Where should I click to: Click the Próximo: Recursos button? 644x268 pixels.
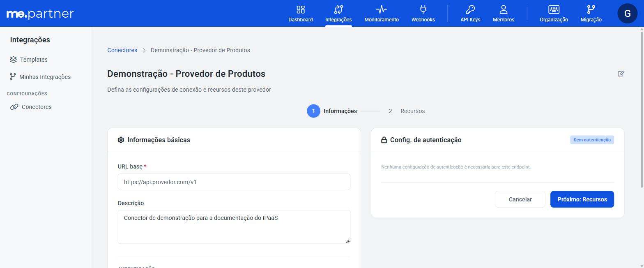582,199
